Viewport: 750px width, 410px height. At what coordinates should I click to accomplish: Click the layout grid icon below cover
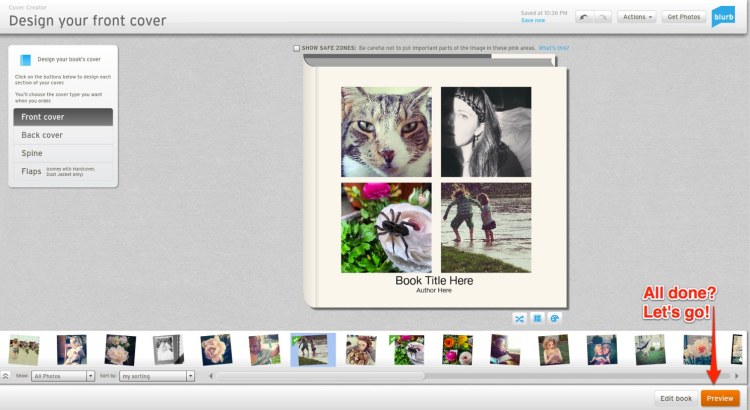[537, 318]
